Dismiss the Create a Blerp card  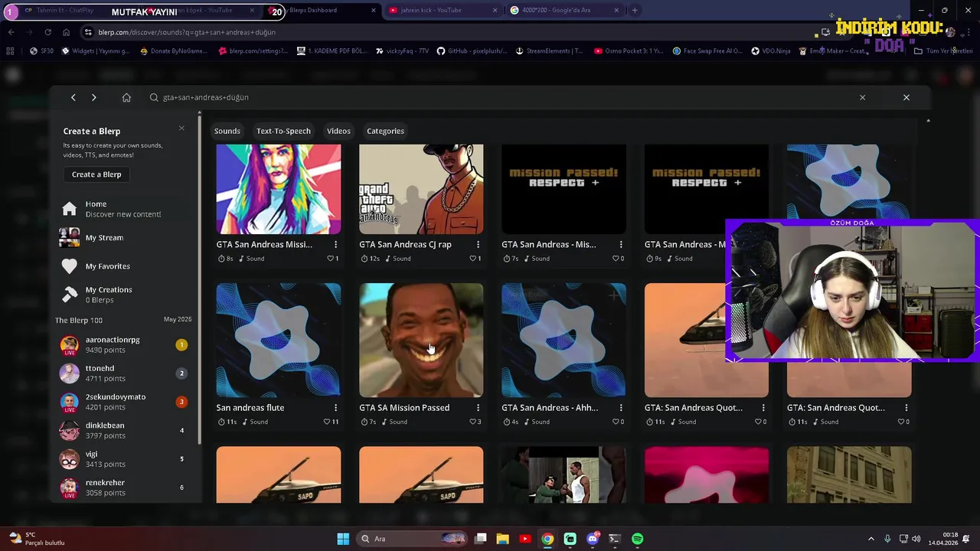[181, 128]
